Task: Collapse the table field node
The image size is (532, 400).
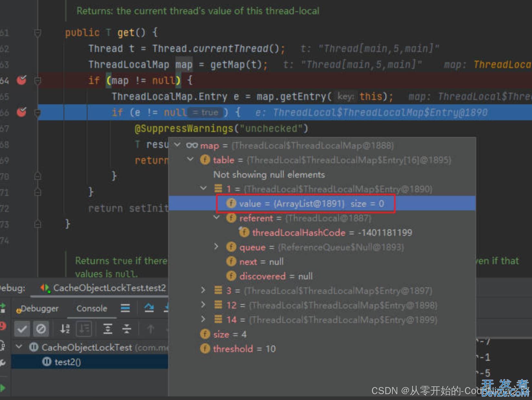Action: click(x=190, y=159)
